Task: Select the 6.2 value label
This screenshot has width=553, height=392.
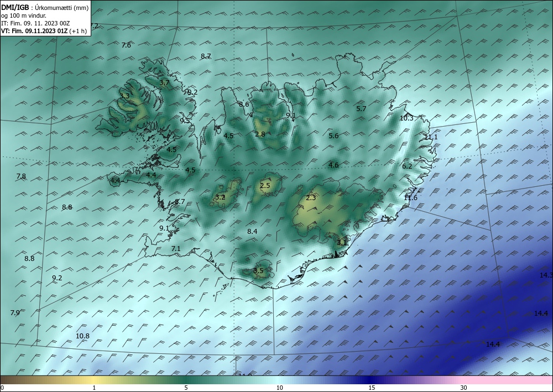Action: [407, 166]
